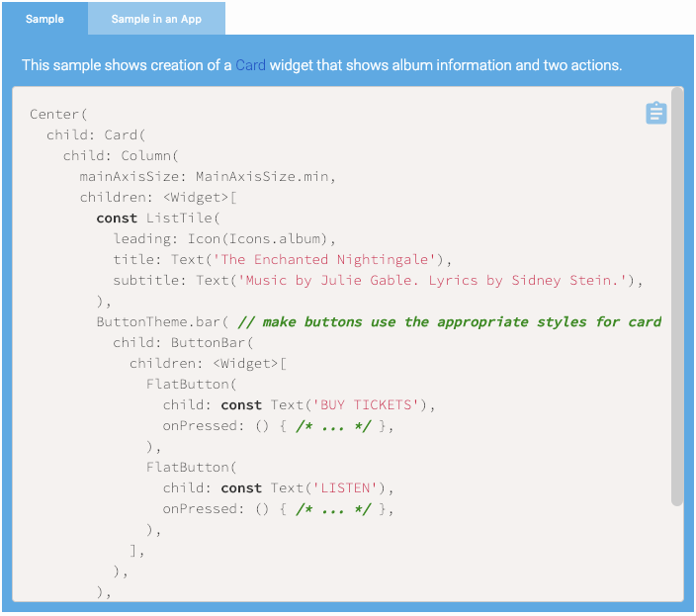Click 'The Enchanted Nightingale' string

coord(325,260)
